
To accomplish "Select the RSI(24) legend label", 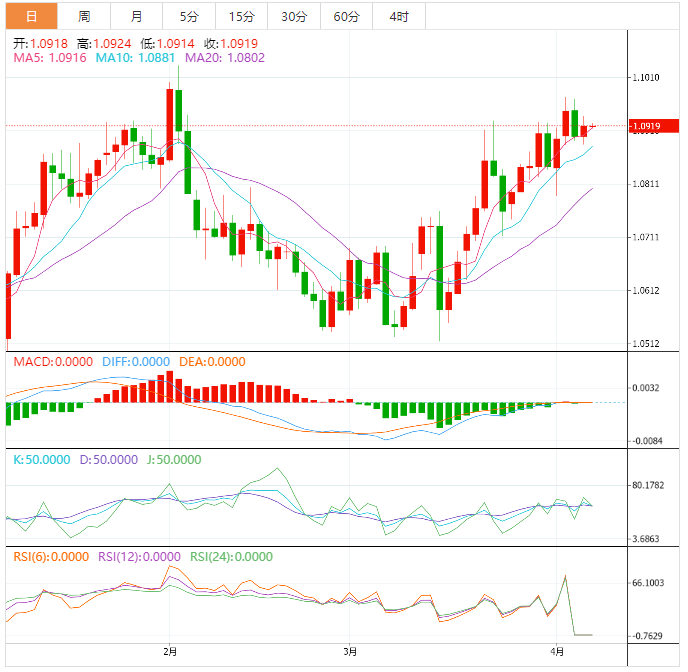I will 231,557.
